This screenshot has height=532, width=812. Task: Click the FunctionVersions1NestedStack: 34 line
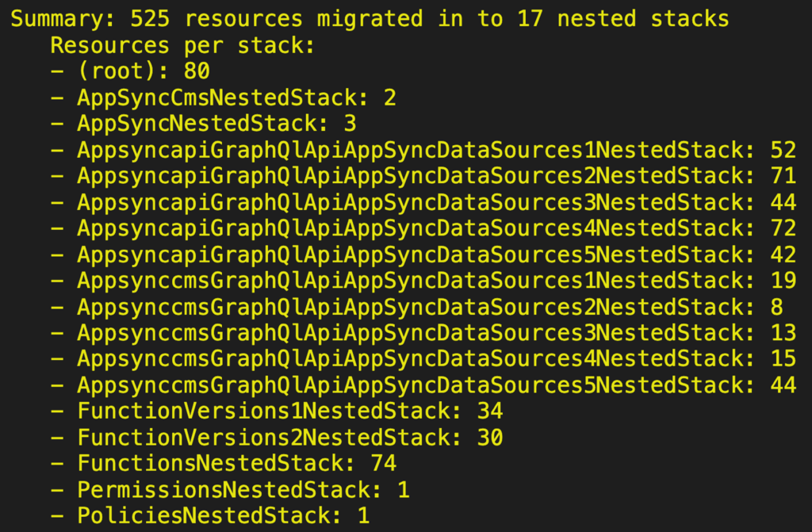276,411
